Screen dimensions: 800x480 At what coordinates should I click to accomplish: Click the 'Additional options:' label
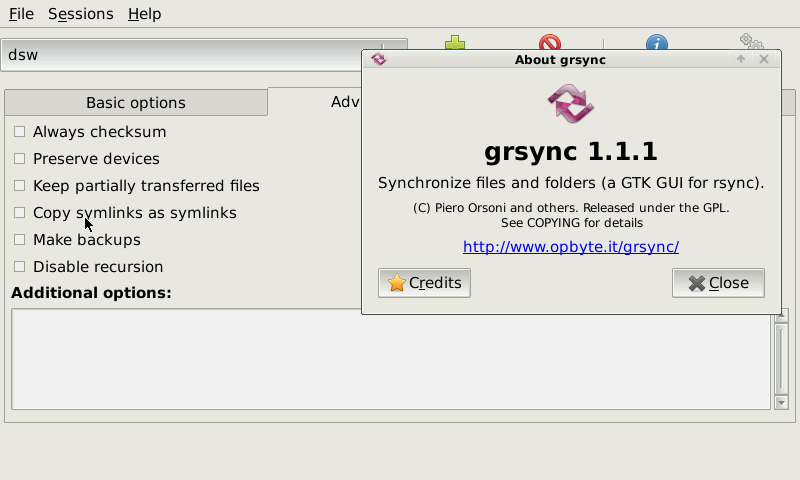[91, 293]
